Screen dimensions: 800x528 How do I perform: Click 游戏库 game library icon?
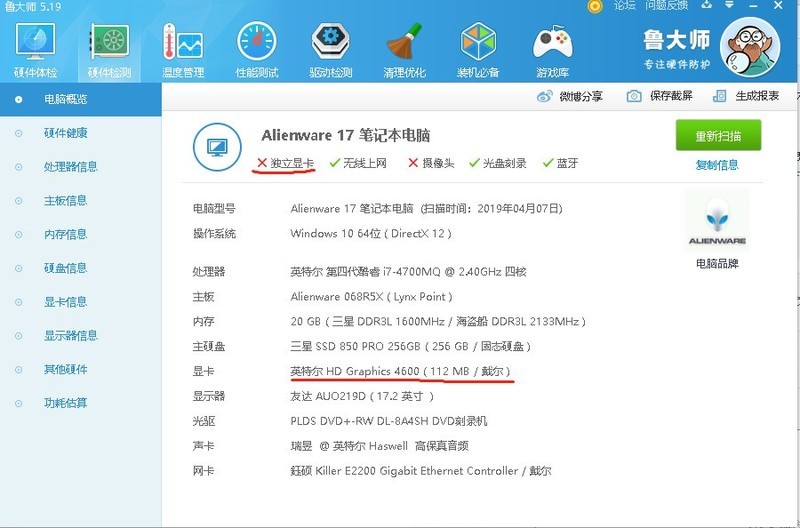[x=552, y=46]
